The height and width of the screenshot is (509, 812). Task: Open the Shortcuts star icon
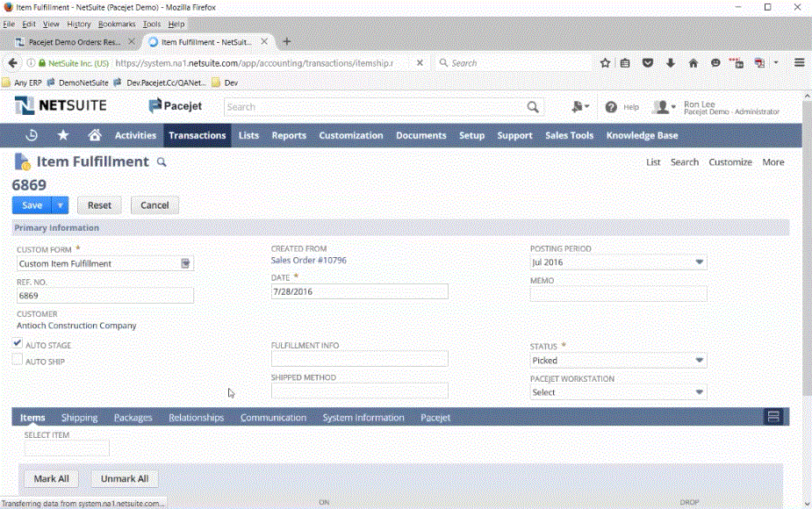click(63, 135)
